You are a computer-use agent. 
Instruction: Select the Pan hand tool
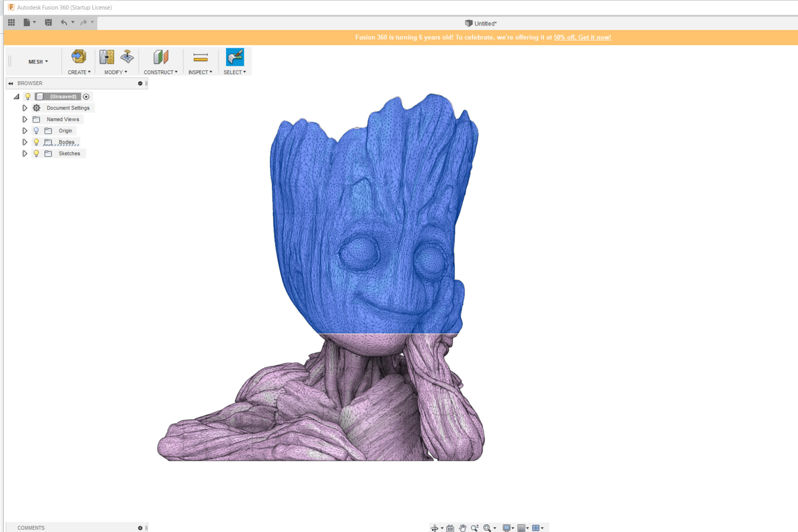462,528
